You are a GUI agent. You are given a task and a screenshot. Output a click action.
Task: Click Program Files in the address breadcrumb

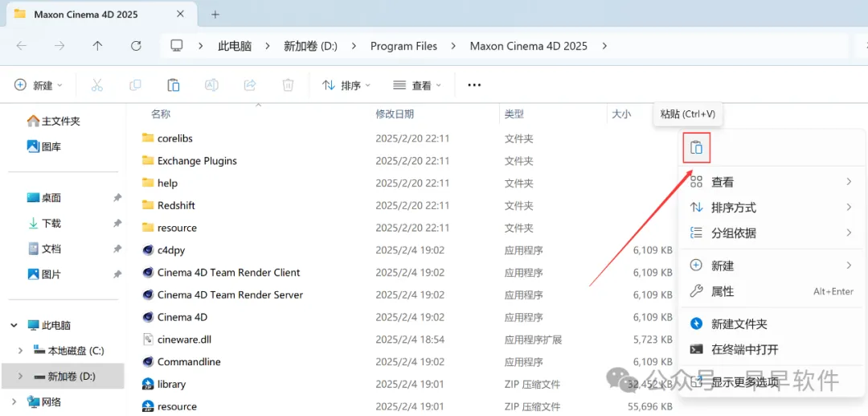403,46
